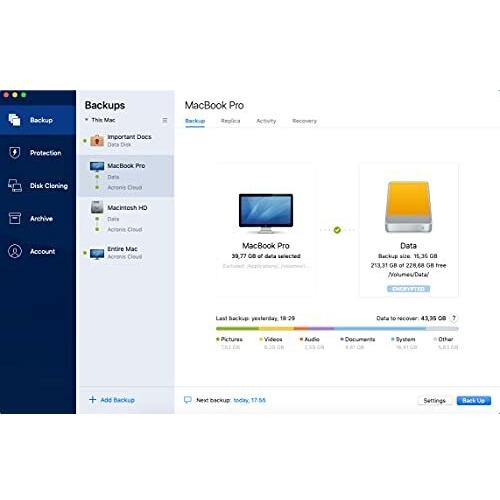The image size is (500, 500).
Task: Switch to the Replica tab
Action: [230, 121]
